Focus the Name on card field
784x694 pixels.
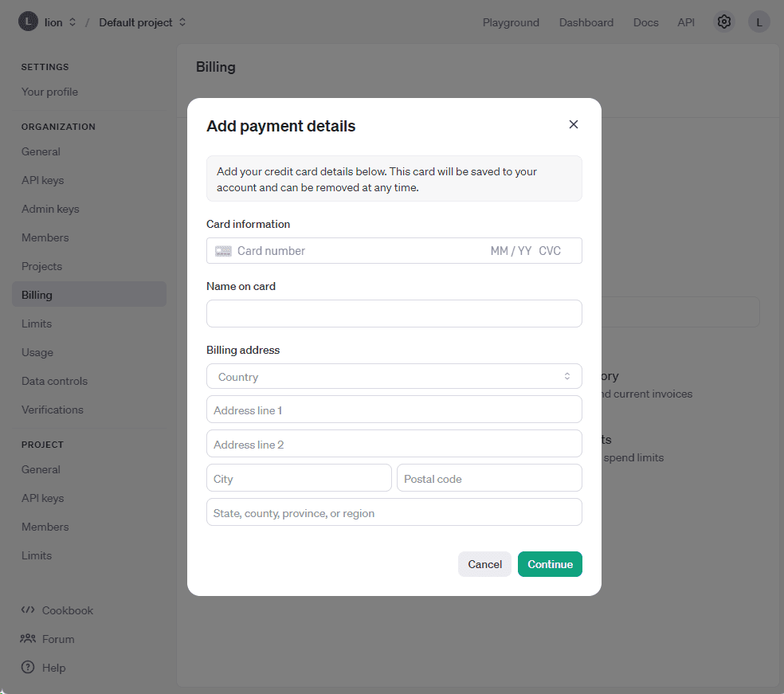click(x=394, y=314)
